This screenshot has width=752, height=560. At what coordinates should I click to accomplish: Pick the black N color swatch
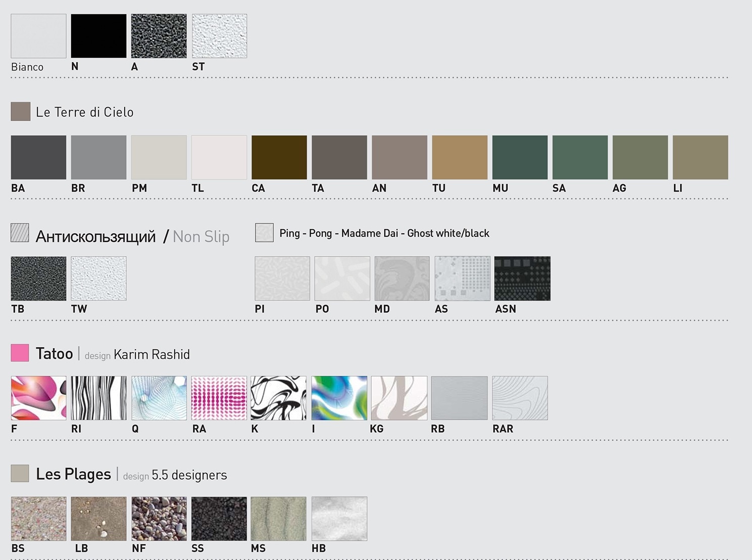98,36
